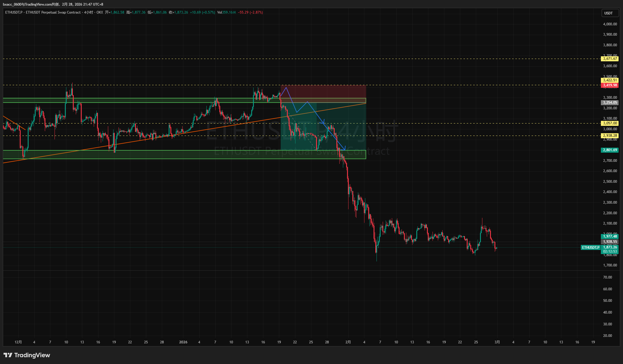Click the 3月 label on time axis
The image size is (623, 364).
pos(497,342)
